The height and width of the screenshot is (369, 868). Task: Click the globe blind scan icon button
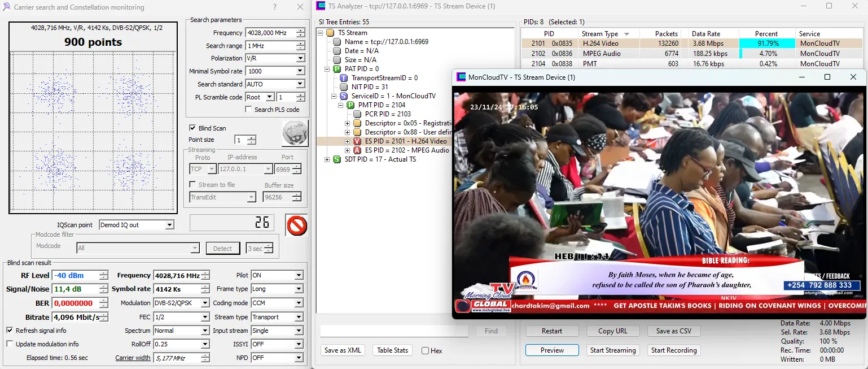(295, 133)
